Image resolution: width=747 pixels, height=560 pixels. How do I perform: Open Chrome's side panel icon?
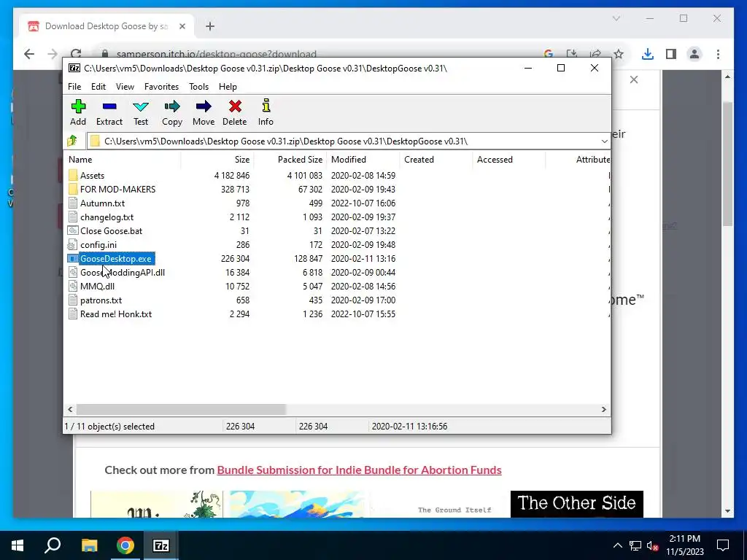point(671,54)
